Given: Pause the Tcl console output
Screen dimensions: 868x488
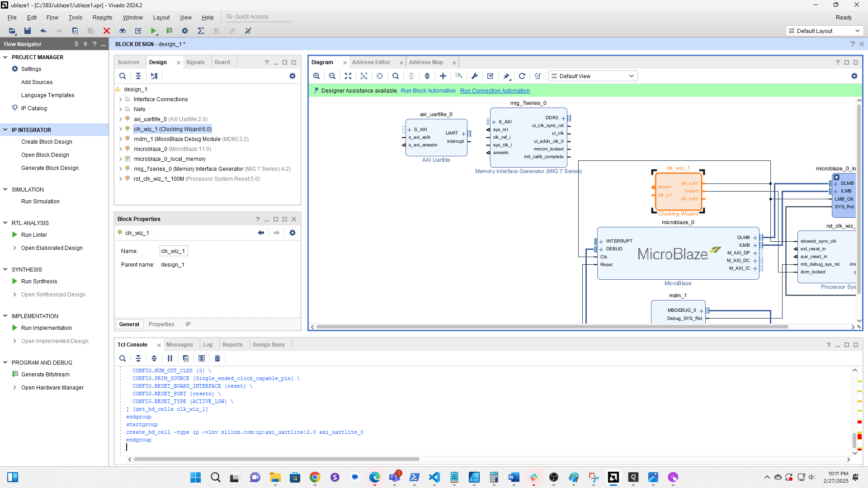Looking at the screenshot, I should click(x=170, y=358).
